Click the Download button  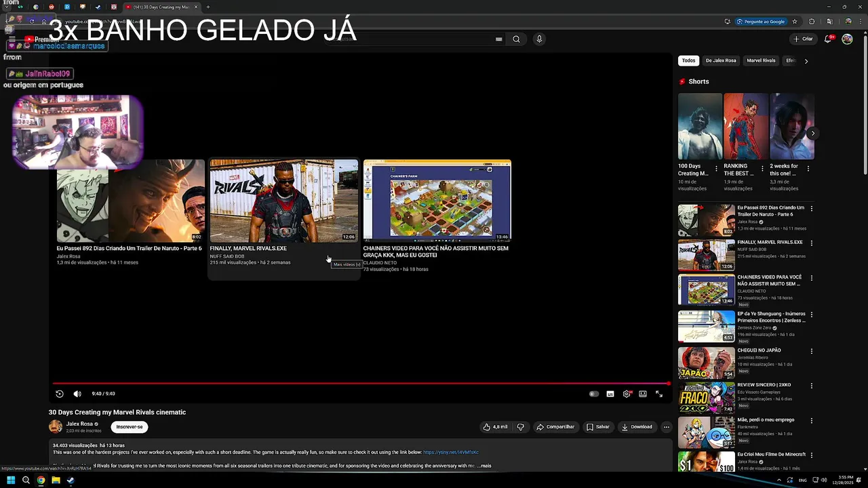(636, 427)
